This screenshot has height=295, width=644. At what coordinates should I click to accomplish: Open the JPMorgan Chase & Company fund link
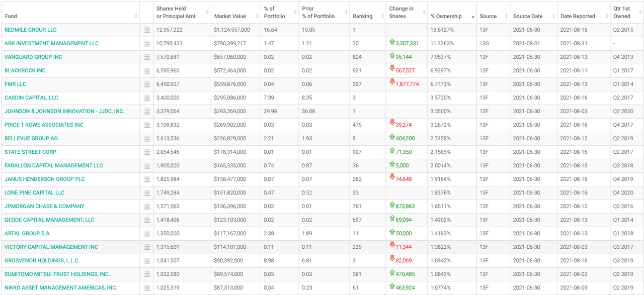coord(44,207)
